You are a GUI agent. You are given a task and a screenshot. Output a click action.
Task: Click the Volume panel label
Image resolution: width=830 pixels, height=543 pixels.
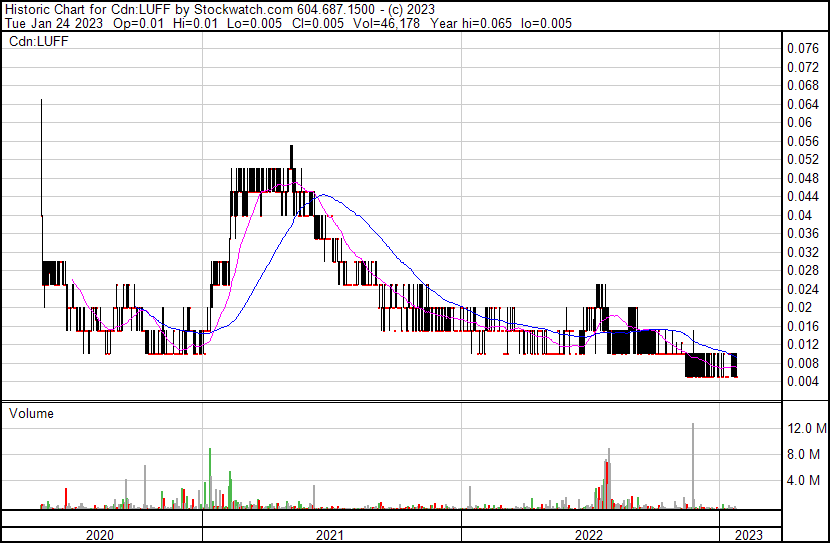click(31, 413)
